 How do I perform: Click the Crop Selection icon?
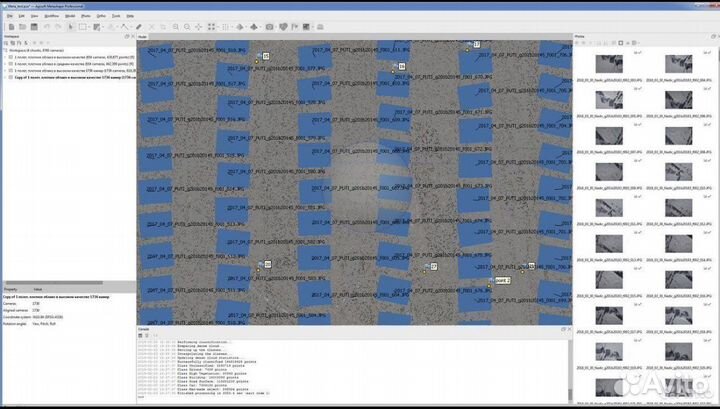pyautogui.click(x=163, y=27)
